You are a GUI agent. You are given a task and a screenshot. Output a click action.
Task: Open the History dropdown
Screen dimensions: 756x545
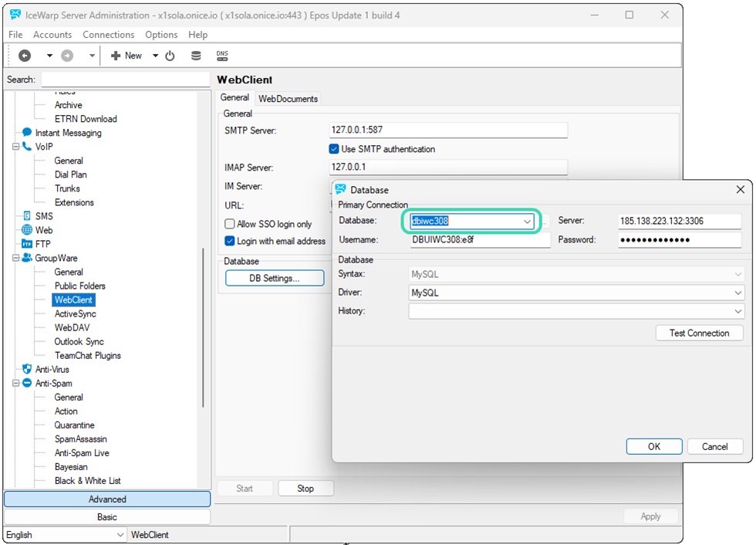click(x=737, y=312)
